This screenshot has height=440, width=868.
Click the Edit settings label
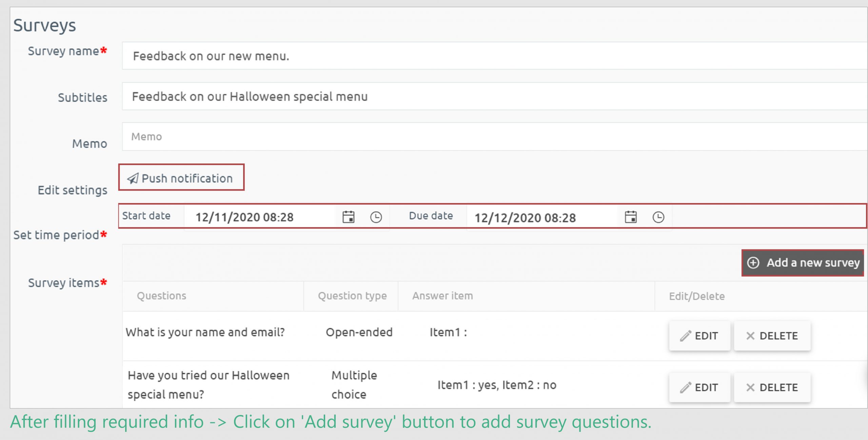point(72,190)
